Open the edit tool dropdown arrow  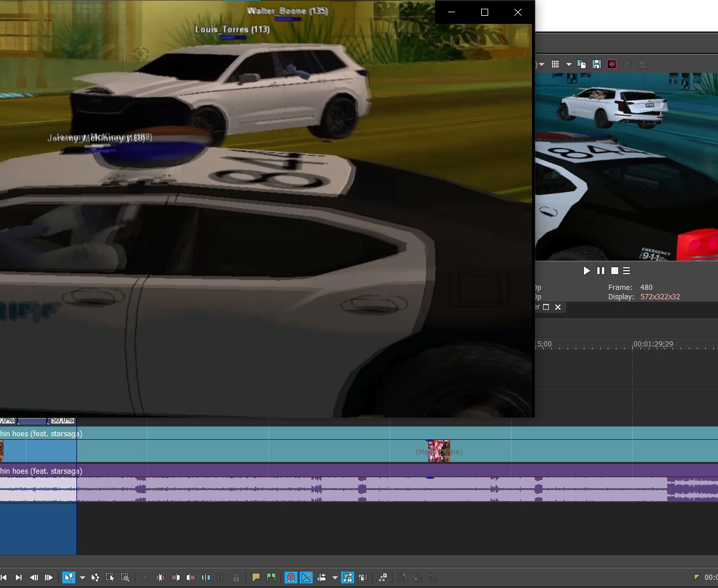(x=82, y=577)
